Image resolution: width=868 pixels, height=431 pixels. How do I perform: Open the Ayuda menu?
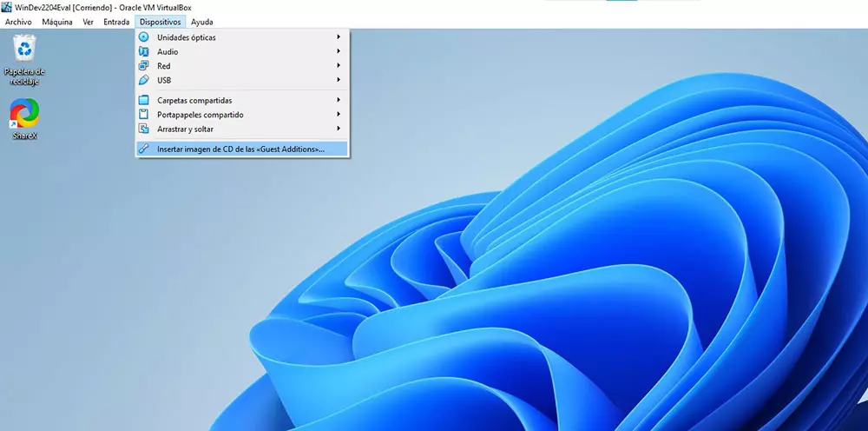[202, 23]
